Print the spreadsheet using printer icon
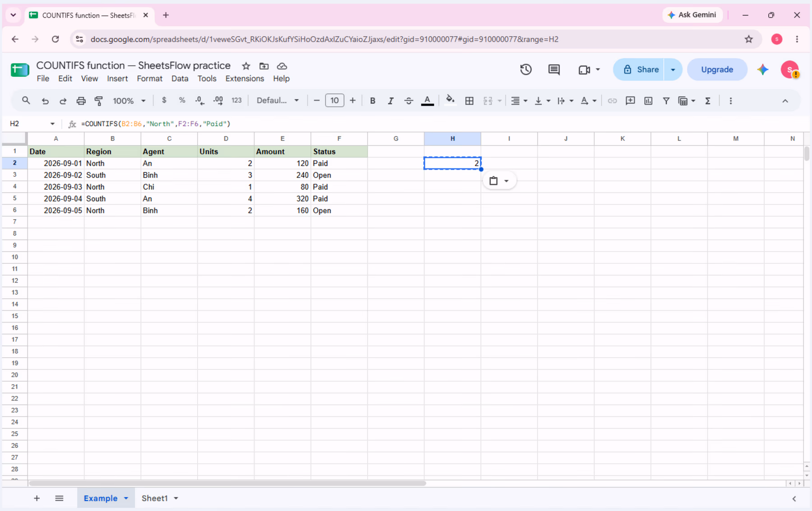This screenshot has width=812, height=511. point(81,101)
